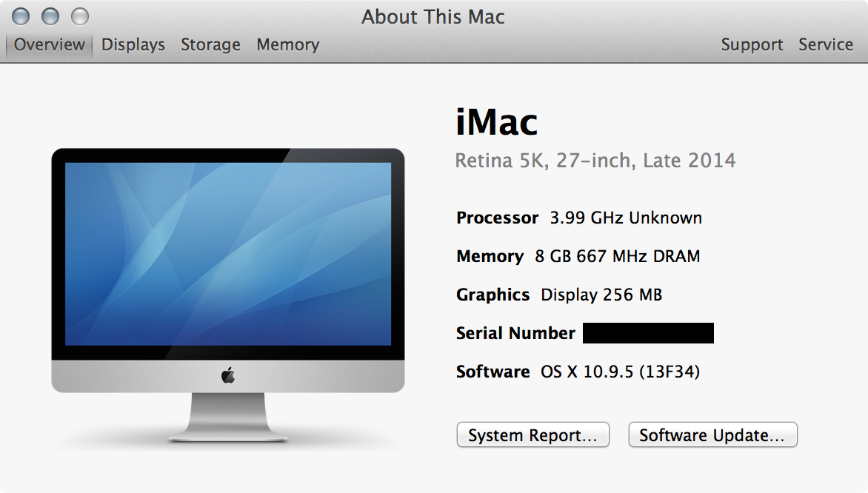The height and width of the screenshot is (493, 868).
Task: Launch Software Update
Action: (713, 435)
